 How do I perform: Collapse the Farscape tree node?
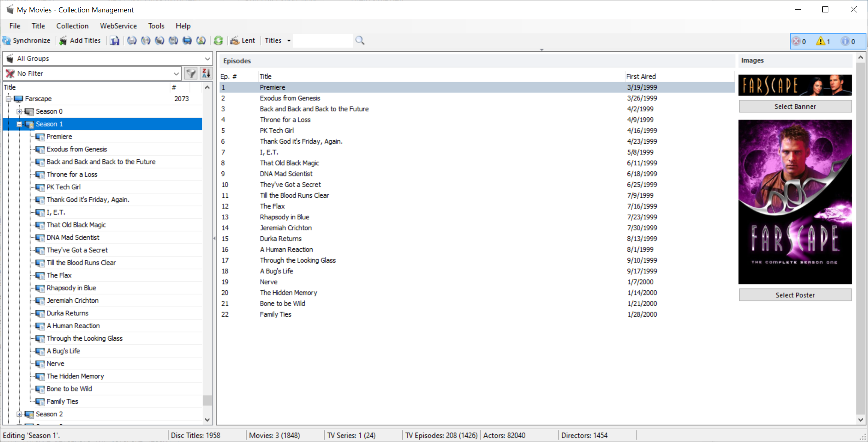[8, 99]
